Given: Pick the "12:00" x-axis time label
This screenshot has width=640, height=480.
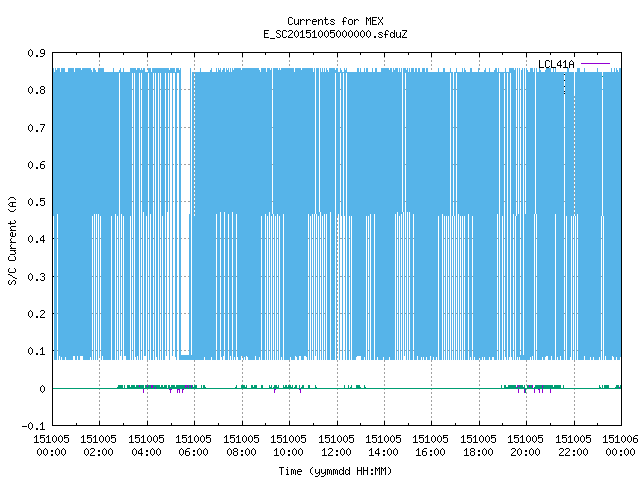Looking at the screenshot, I should pos(336,452).
